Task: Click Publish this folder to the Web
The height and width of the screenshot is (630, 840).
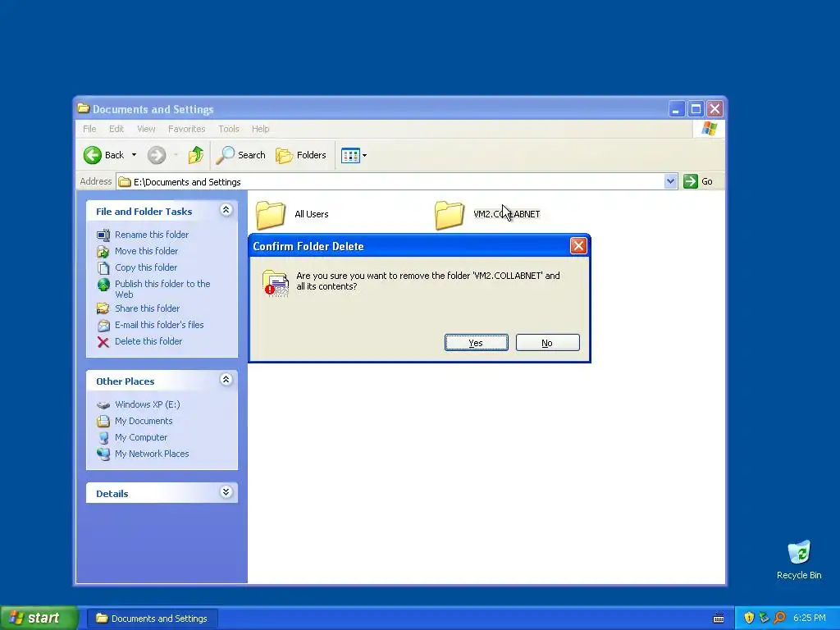Action: [x=162, y=290]
